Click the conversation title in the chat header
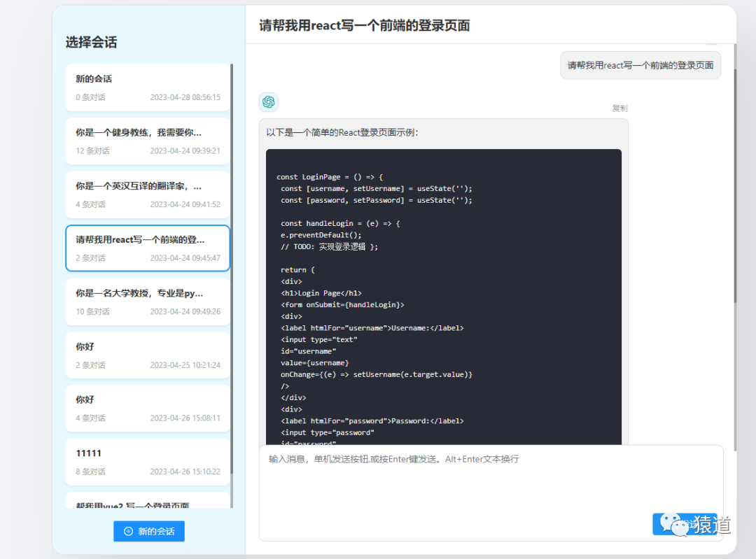 point(365,25)
